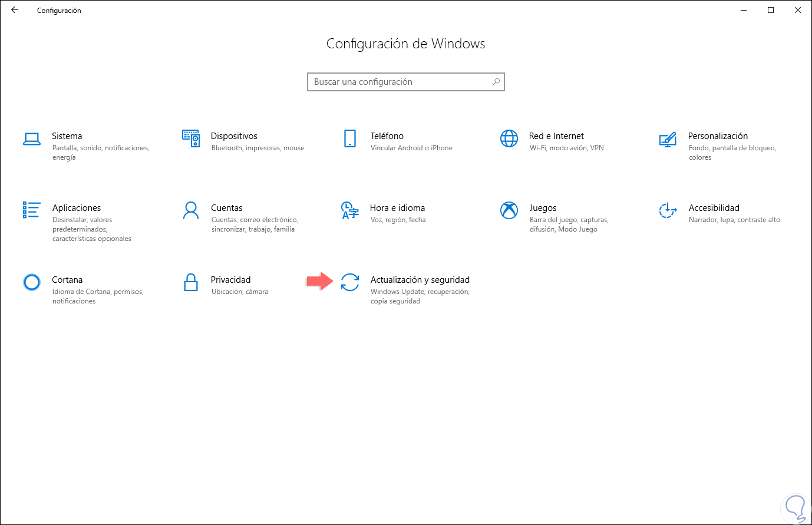Viewport: 812px width, 525px height.
Task: Click the 'Configuración de Windows' heading
Action: click(406, 44)
